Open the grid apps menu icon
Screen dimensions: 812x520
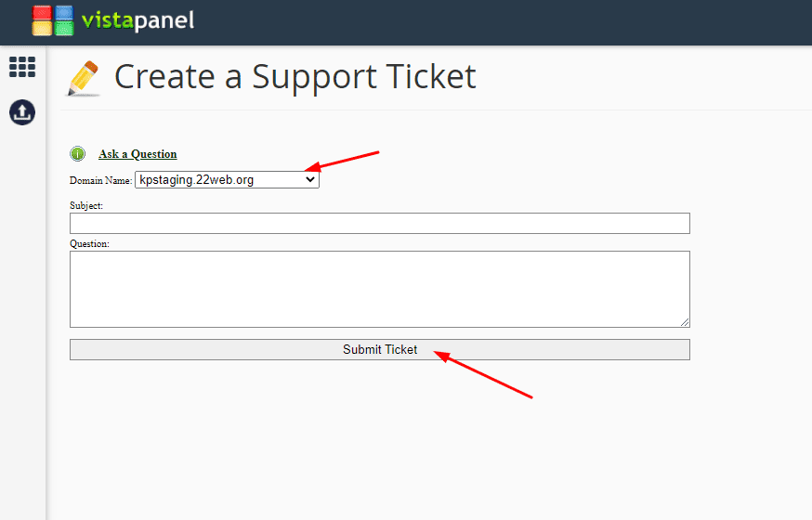tap(22, 67)
